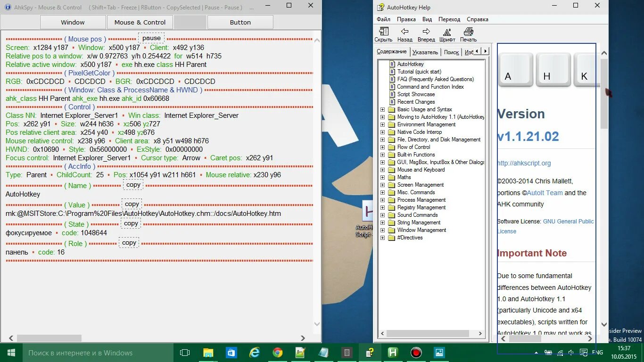Viewport: 644px width, 362px height.
Task: Click the Built-in Functions folder icon
Action: point(391,155)
